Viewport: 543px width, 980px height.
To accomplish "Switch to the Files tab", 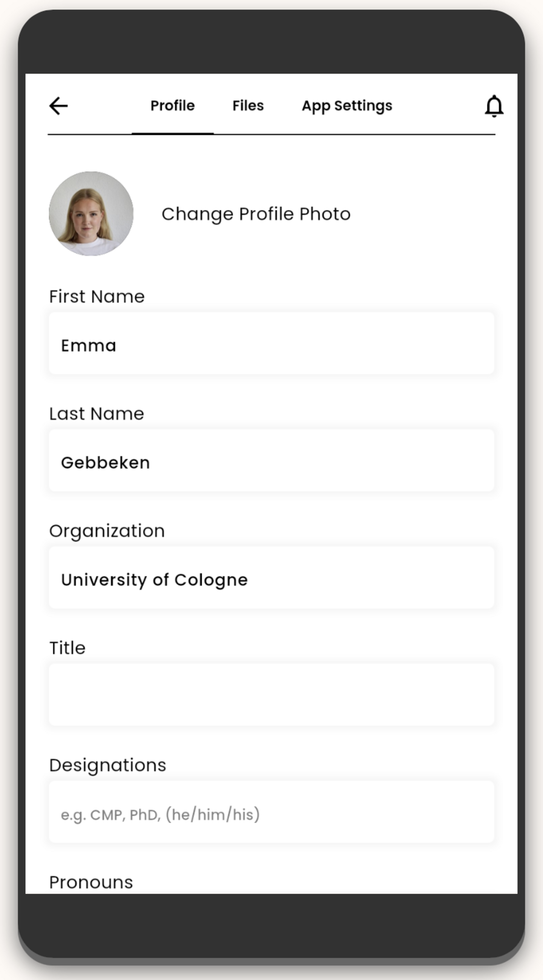I will pos(248,106).
